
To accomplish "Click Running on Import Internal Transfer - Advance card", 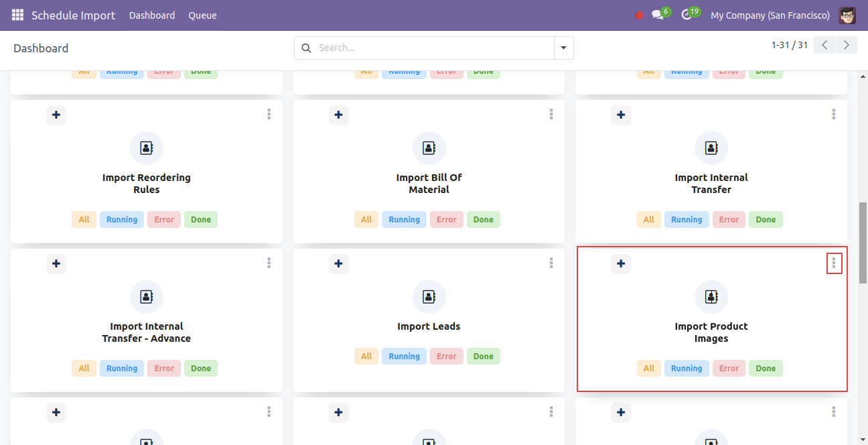I will tap(122, 369).
